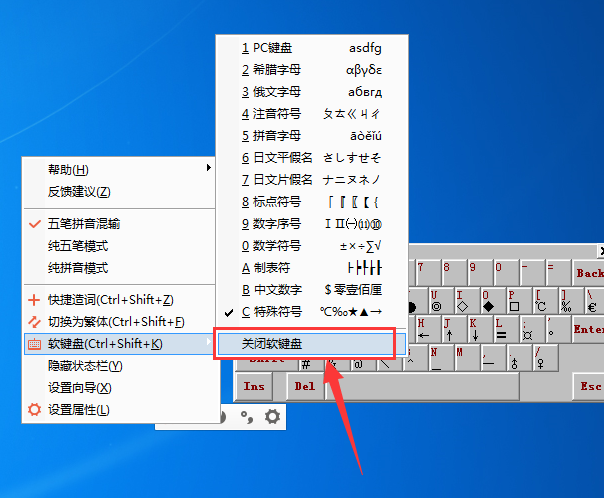Click the L key with 〓 symbol
Image resolution: width=604 pixels, height=498 pixels.
506,329
